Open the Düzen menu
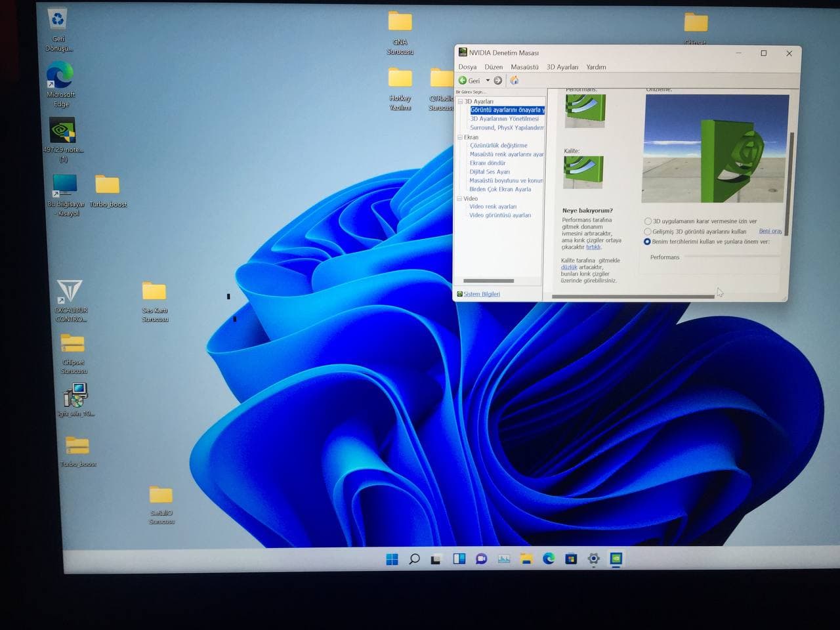This screenshot has height=630, width=840. coord(493,67)
